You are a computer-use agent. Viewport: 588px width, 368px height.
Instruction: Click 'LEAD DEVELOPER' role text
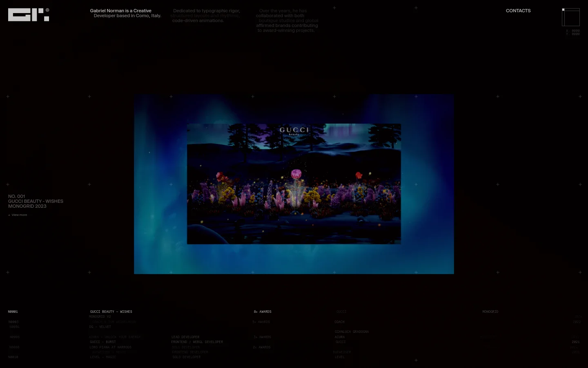coord(185,337)
